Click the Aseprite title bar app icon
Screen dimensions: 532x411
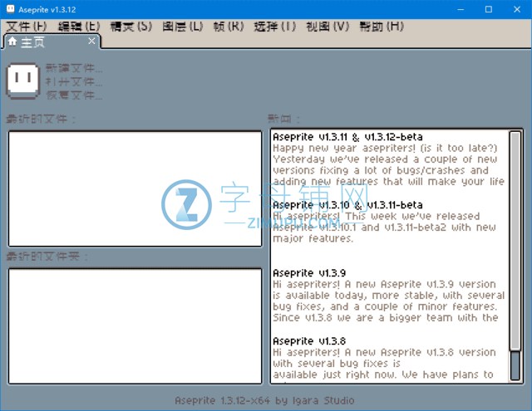pyautogui.click(x=11, y=9)
